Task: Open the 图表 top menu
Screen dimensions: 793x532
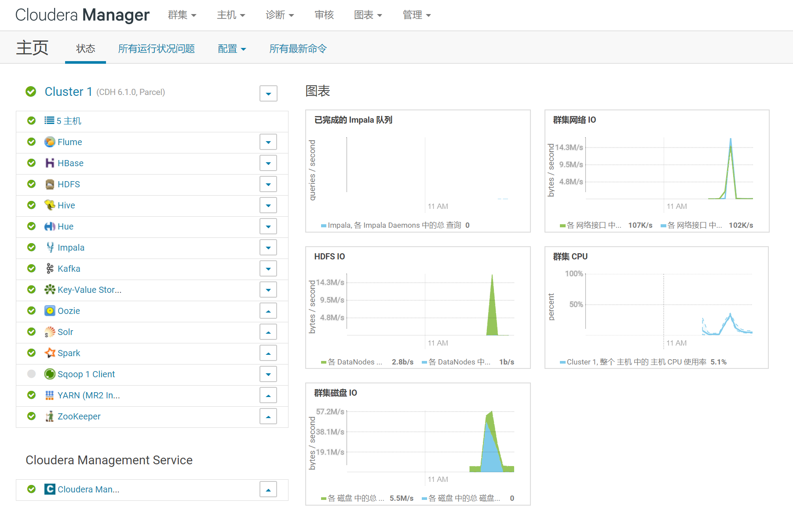Action: click(368, 15)
